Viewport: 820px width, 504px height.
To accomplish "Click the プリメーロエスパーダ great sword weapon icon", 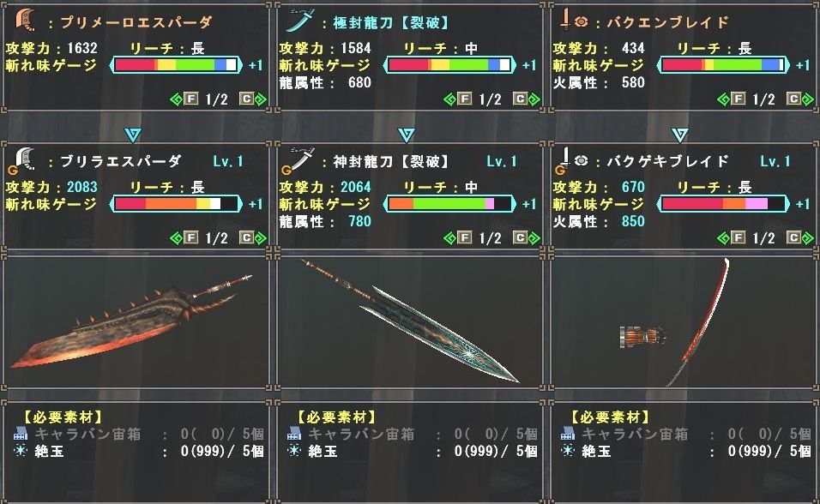I will pos(25,21).
